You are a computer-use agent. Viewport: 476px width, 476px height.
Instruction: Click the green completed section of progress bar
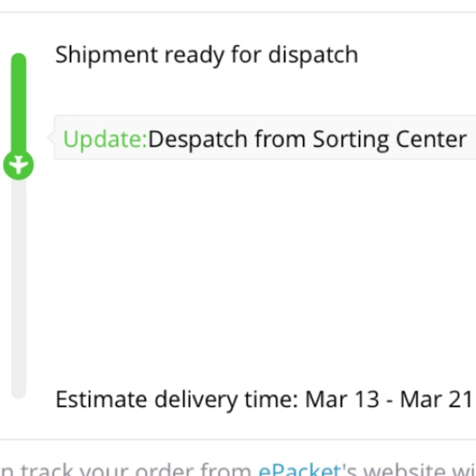point(19,105)
